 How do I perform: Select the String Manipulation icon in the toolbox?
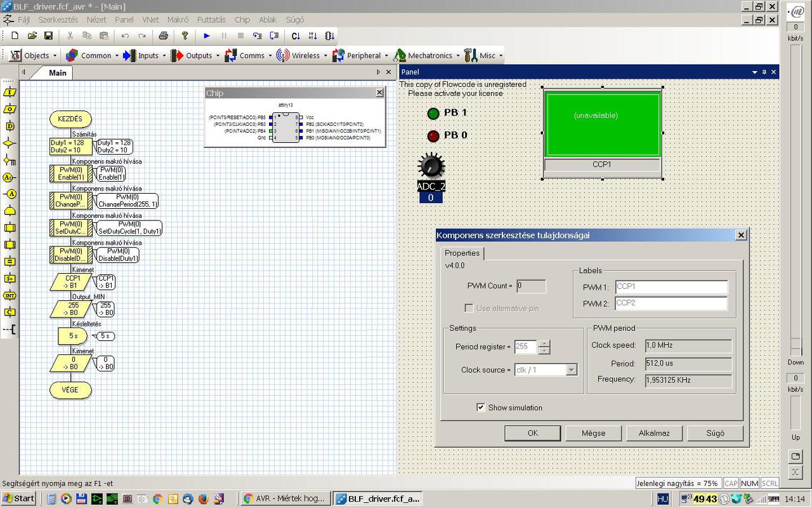(x=10, y=279)
